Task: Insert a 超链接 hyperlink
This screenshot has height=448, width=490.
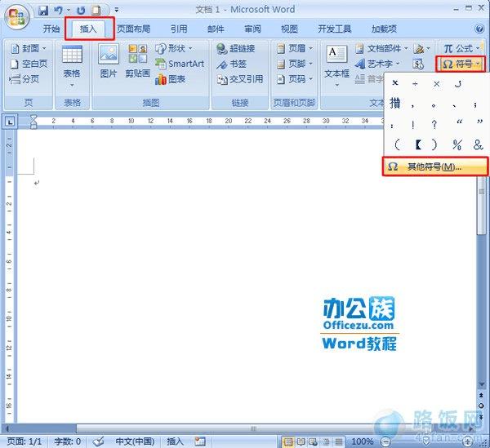Action: (x=236, y=48)
